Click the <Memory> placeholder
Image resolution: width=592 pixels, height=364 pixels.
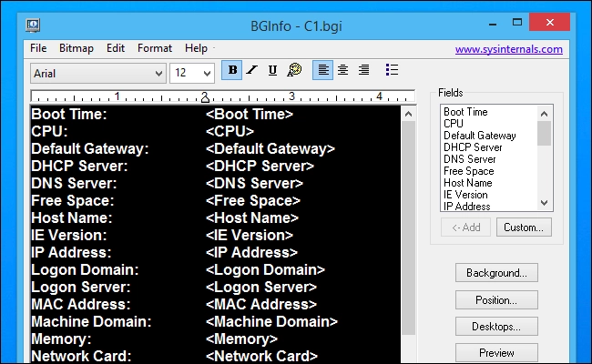coord(241,339)
